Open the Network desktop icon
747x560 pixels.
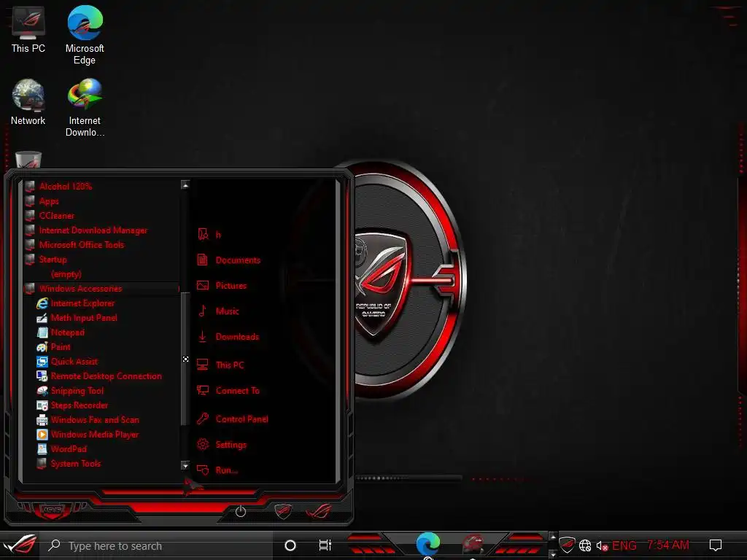click(x=28, y=102)
